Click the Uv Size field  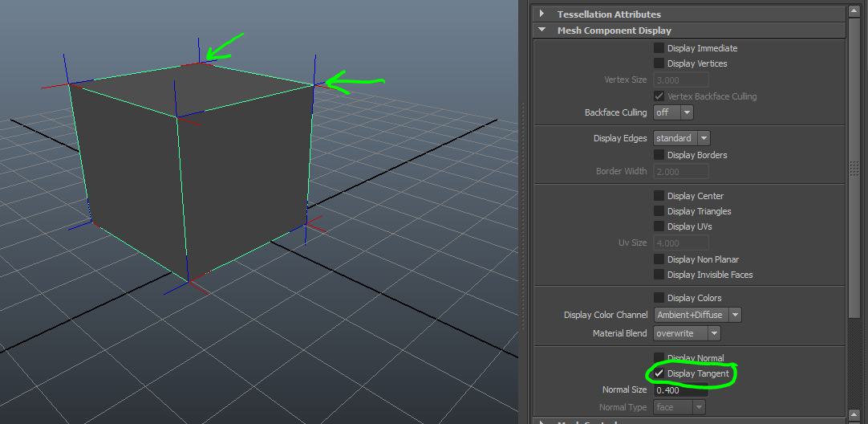click(681, 243)
